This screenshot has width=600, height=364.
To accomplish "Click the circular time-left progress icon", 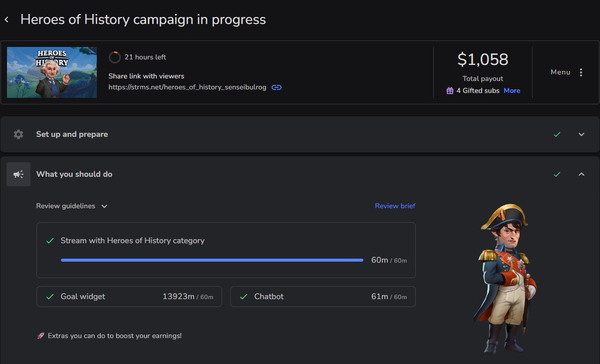I will click(x=114, y=57).
